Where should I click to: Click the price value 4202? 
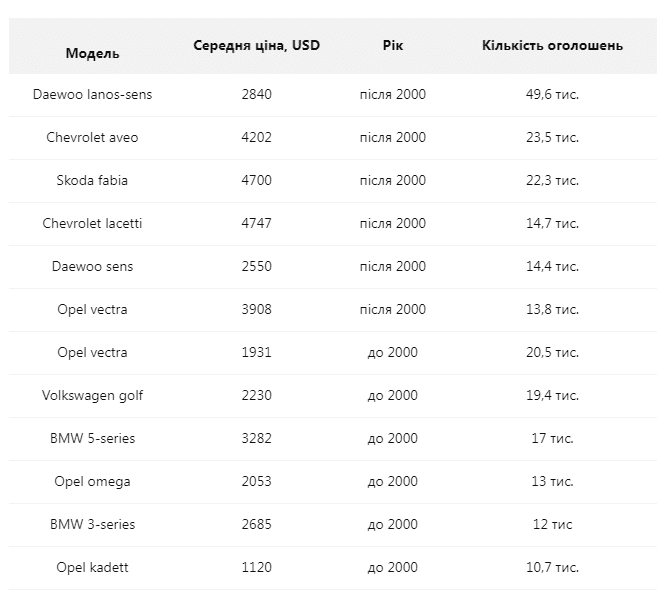pyautogui.click(x=257, y=137)
